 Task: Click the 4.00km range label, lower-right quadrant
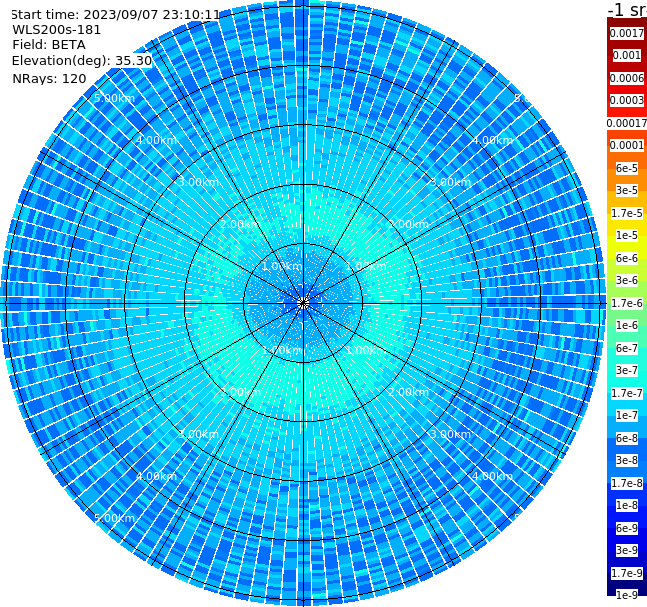[x=492, y=476]
